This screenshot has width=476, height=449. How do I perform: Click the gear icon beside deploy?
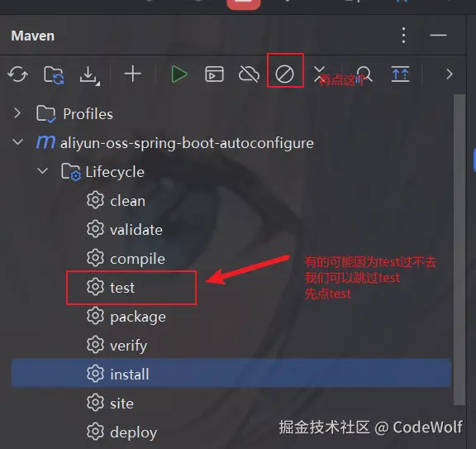coord(95,432)
